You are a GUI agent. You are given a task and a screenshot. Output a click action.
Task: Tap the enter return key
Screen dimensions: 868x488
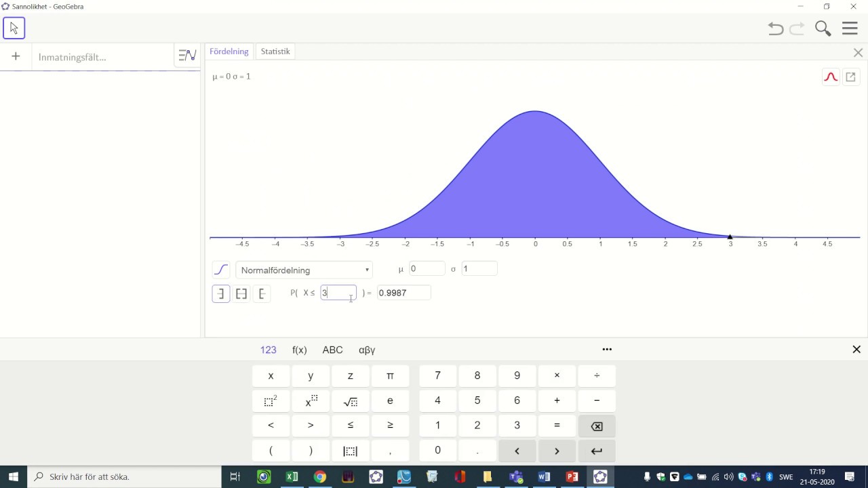point(597,451)
